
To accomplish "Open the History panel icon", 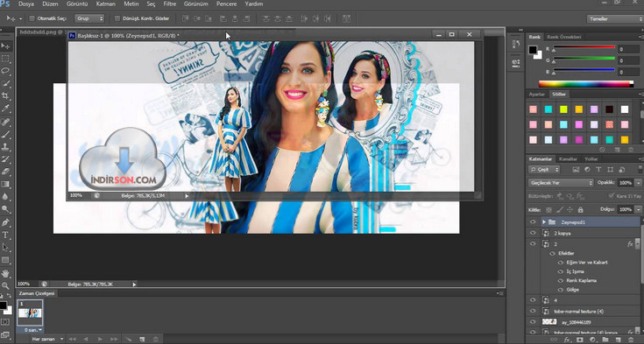I will [x=516, y=45].
